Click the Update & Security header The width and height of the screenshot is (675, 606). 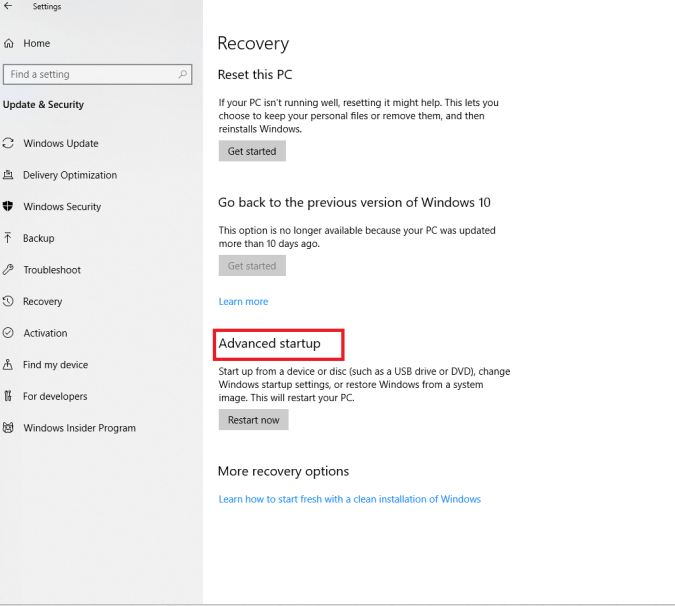click(43, 105)
